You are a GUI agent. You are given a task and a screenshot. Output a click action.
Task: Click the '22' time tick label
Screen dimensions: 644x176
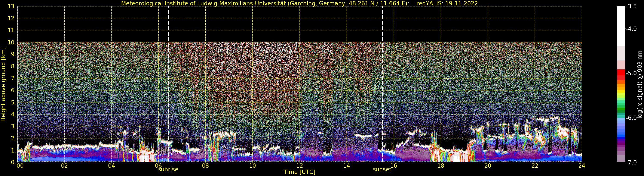(x=535, y=166)
